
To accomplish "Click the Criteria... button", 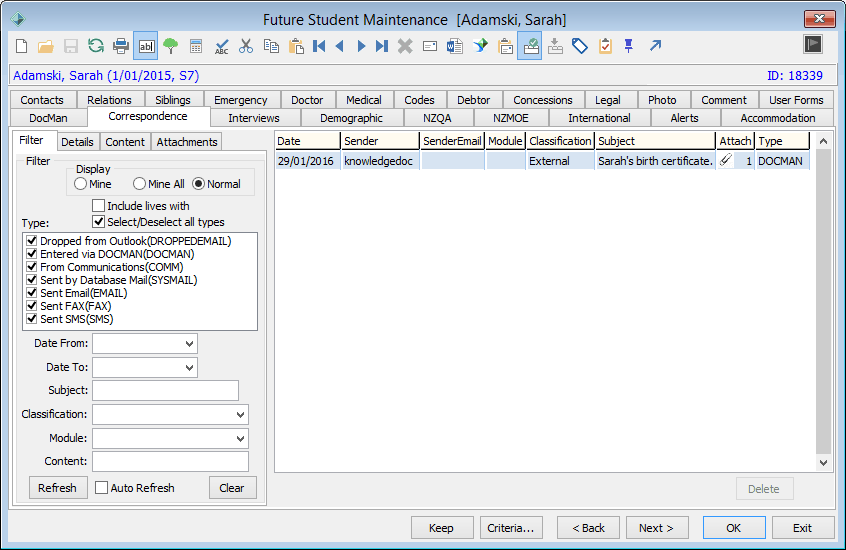I will [511, 528].
